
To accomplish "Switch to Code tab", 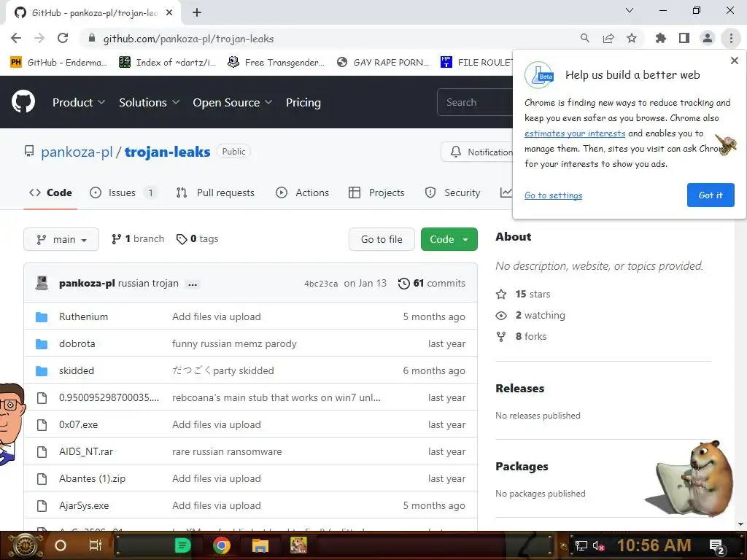I will point(50,192).
